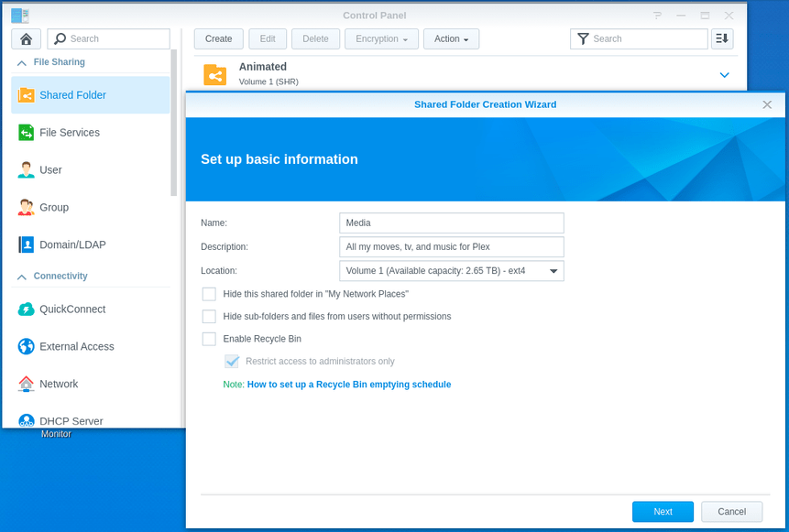Select the User icon in sidebar
This screenshot has width=789, height=532.
pos(27,170)
